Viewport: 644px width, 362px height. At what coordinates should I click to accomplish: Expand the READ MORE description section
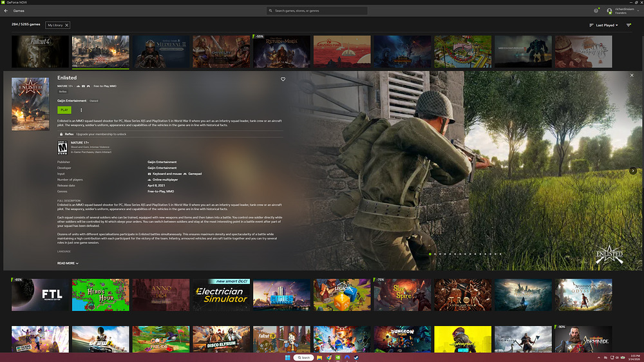click(x=68, y=263)
